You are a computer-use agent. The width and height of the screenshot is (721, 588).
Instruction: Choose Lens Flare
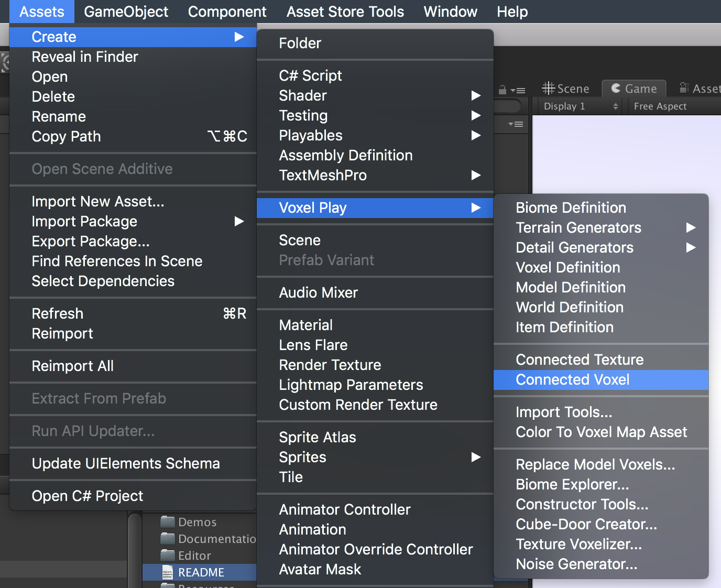pyautogui.click(x=375, y=345)
